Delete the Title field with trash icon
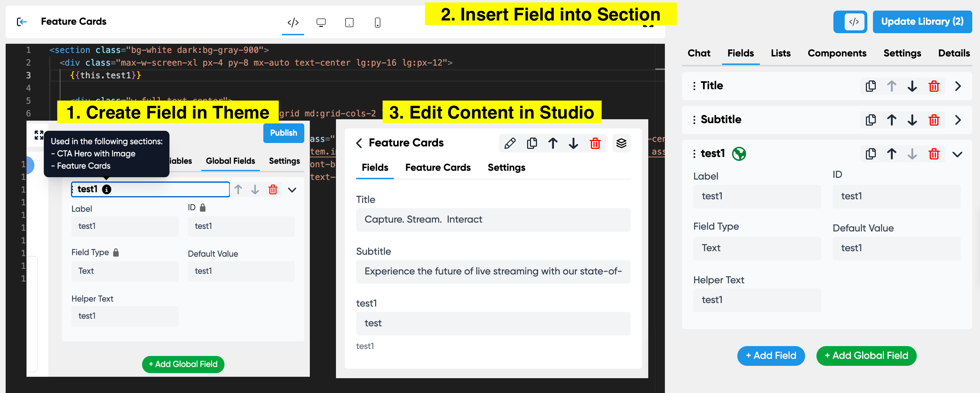 click(934, 86)
